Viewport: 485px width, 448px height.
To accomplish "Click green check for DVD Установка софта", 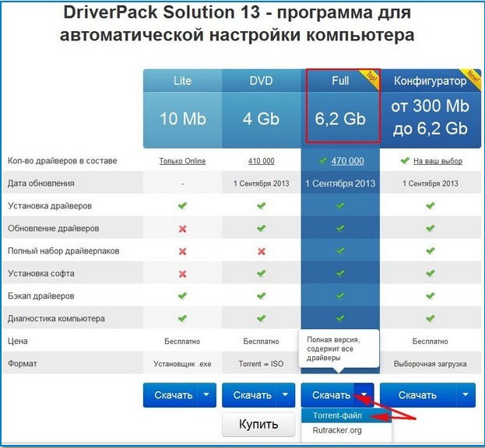I will coord(262,273).
